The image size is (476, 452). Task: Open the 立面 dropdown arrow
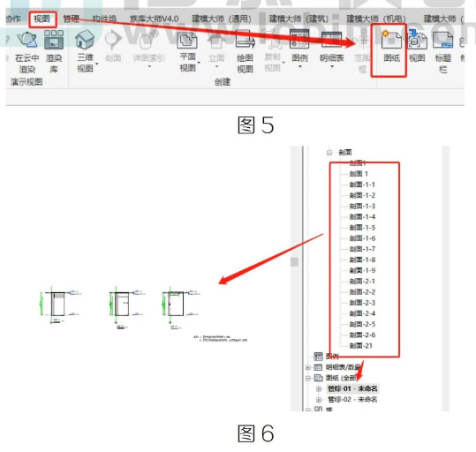point(216,66)
